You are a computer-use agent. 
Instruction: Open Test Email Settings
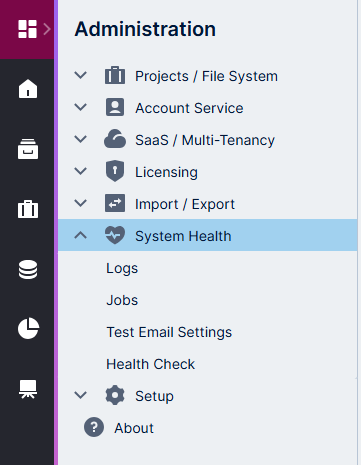169,332
